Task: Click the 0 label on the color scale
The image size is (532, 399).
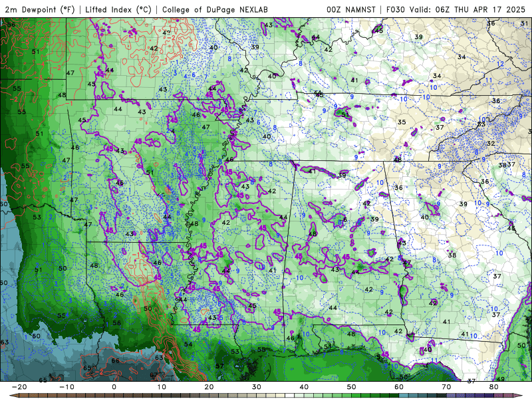Action: 114,387
